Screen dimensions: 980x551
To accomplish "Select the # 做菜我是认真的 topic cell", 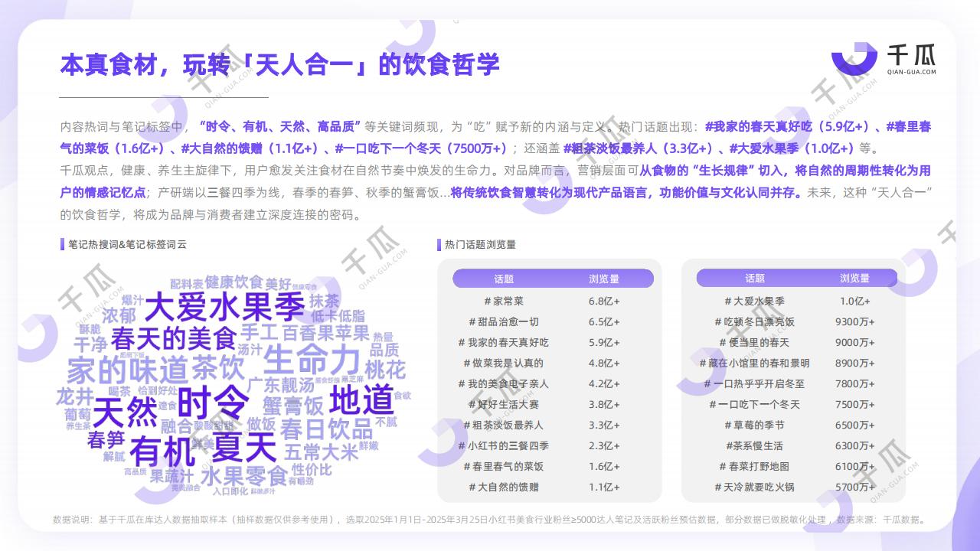I will point(504,364).
